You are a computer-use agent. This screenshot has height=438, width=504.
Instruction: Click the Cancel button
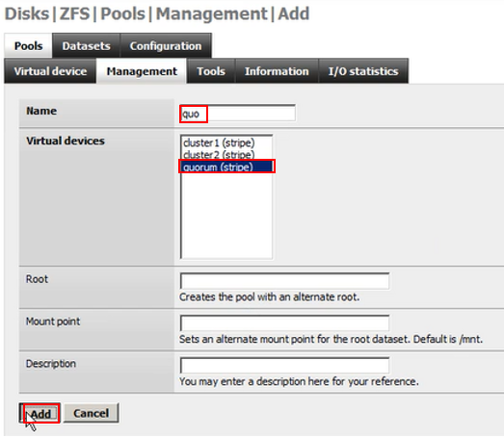tap(91, 413)
